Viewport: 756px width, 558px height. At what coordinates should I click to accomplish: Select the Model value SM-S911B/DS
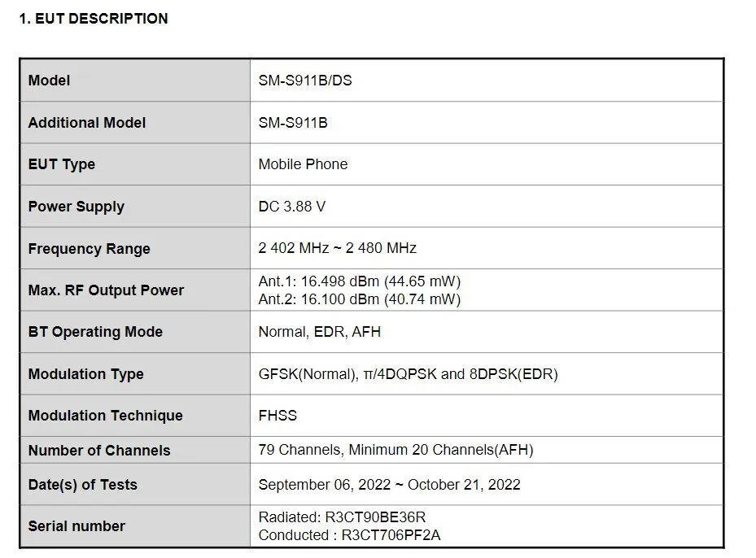pos(305,81)
